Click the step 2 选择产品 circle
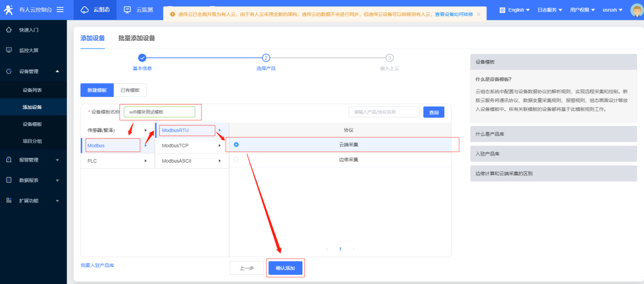 (x=266, y=58)
